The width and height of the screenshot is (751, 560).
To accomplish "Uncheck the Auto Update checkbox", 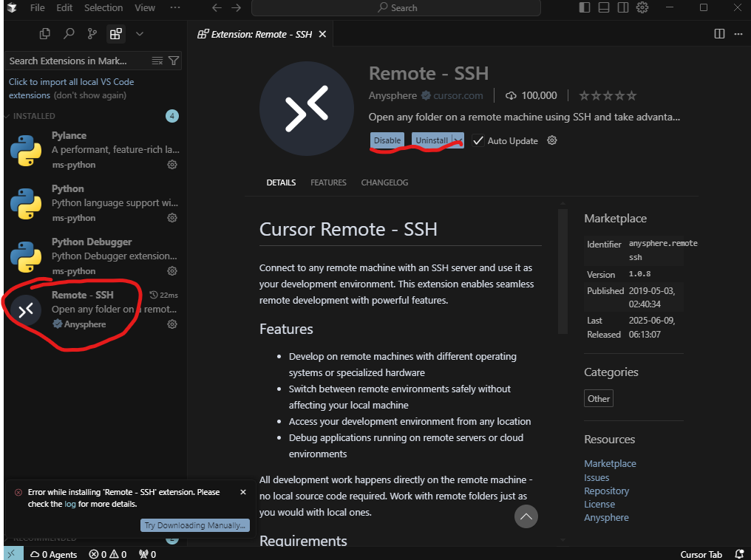I will point(478,140).
